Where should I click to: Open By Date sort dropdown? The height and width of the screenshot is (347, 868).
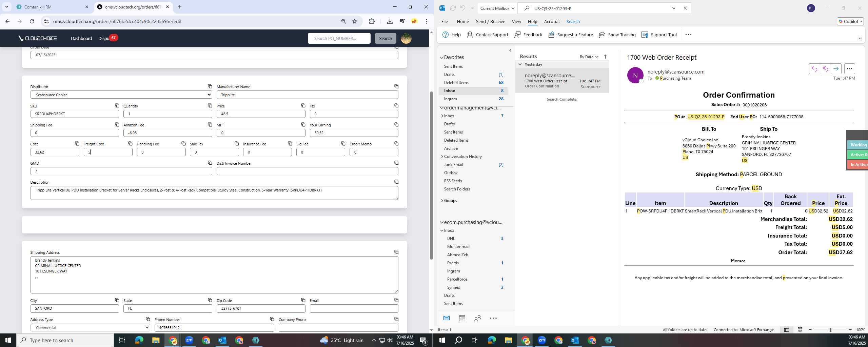pyautogui.click(x=589, y=57)
